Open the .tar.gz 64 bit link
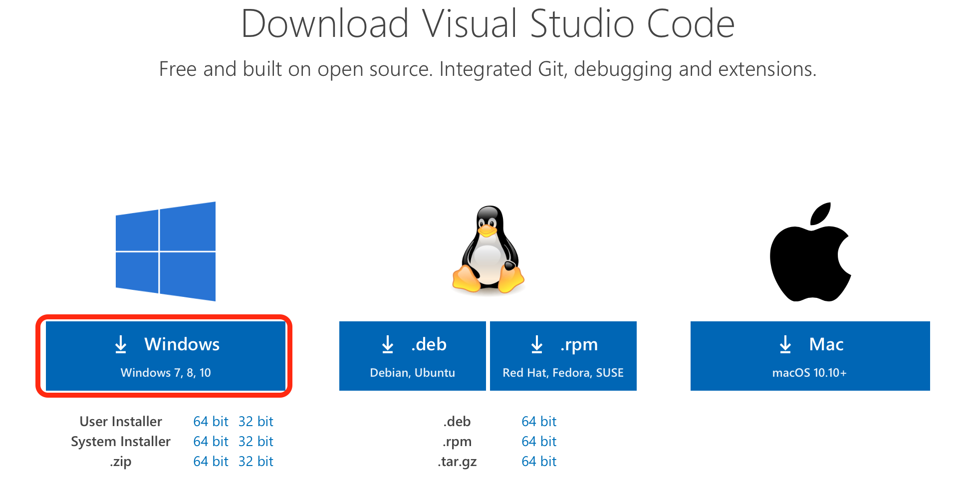Viewport: 980px width, 480px height. click(539, 462)
